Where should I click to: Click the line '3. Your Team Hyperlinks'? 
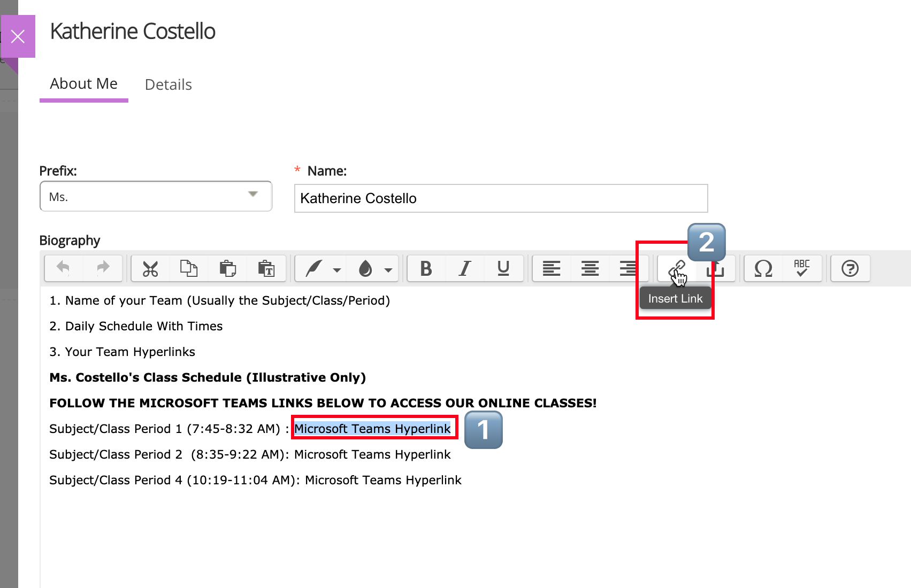point(122,352)
